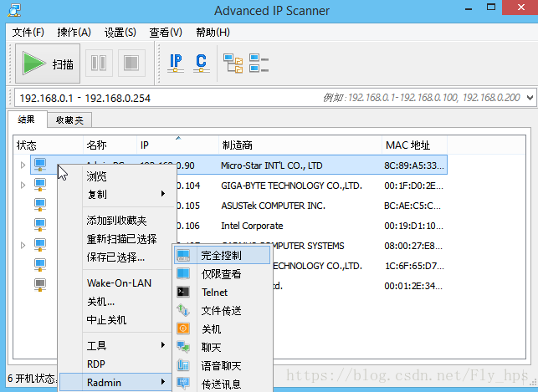Open the 查看(V) menu
This screenshot has height=392, width=538.
pos(166,33)
